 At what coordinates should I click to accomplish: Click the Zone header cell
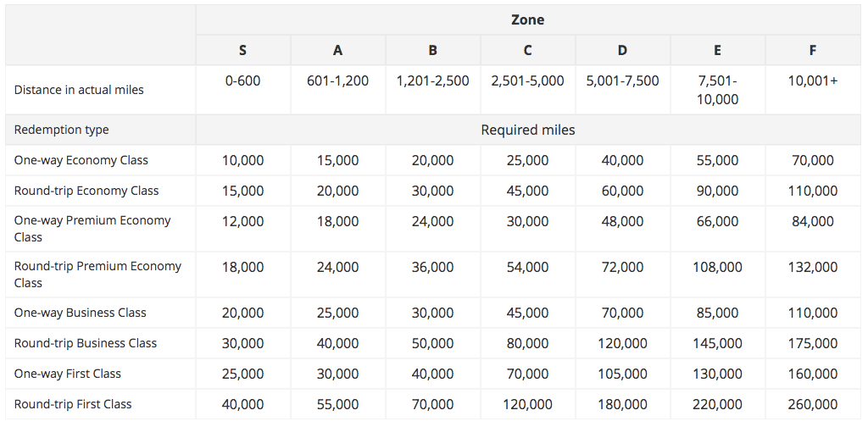tap(527, 19)
